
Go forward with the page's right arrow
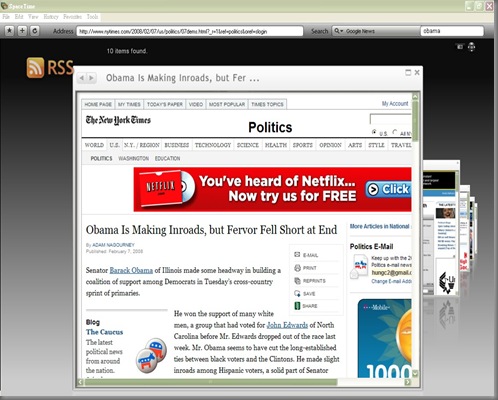[91, 78]
